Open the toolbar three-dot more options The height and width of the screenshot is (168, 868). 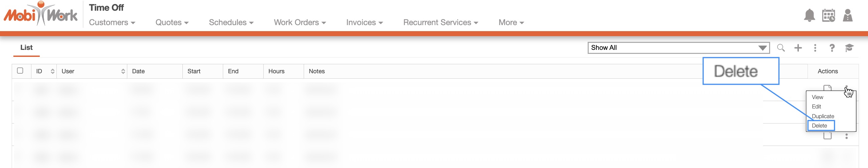[x=815, y=48]
